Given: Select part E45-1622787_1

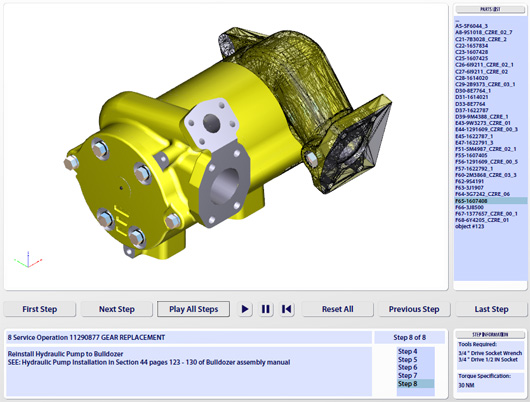Looking at the screenshot, I should tap(474, 136).
